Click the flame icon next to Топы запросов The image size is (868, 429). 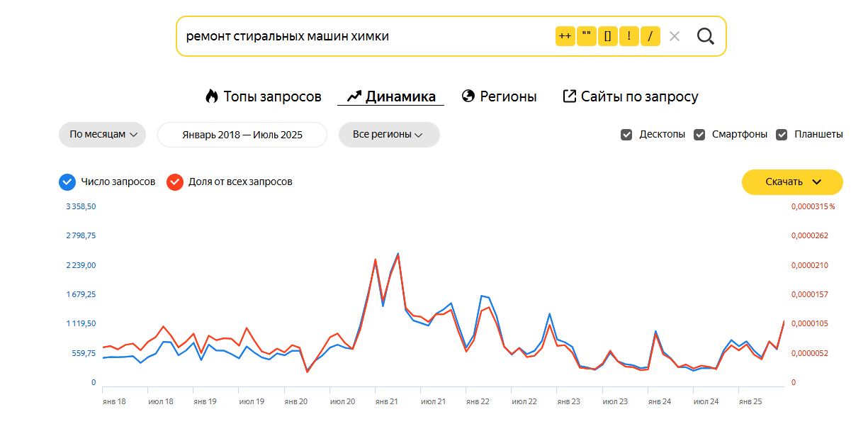pyautogui.click(x=212, y=96)
